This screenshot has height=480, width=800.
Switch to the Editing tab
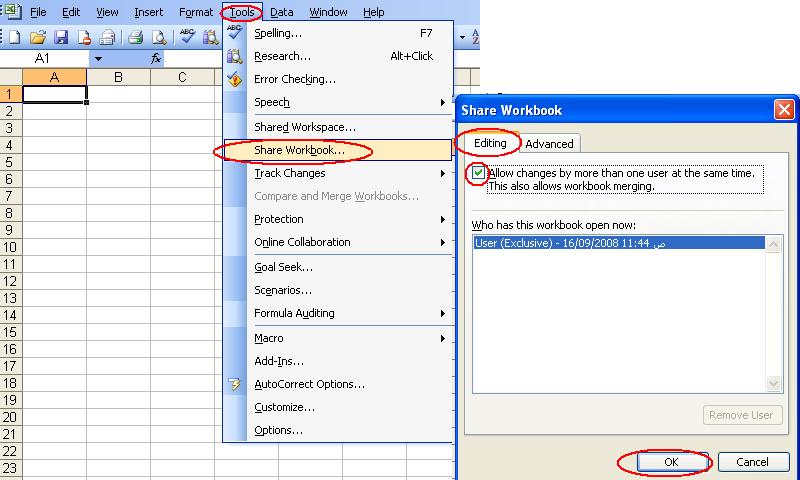tap(490, 143)
